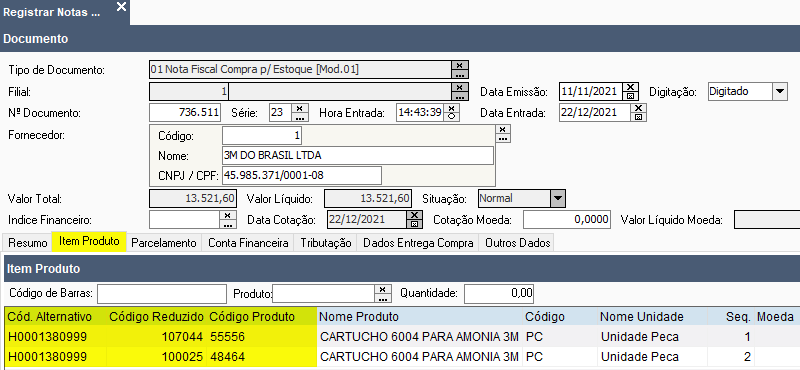Sort by Código Reduzido column header

(157, 317)
